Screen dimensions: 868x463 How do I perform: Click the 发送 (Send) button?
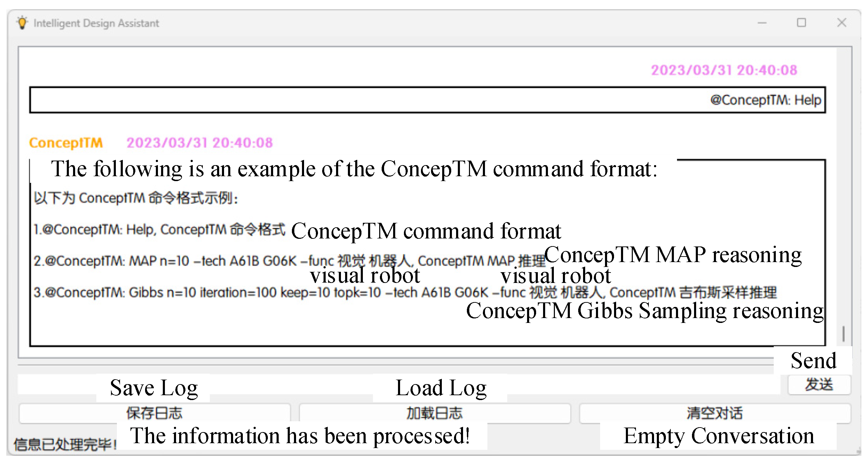pos(819,385)
